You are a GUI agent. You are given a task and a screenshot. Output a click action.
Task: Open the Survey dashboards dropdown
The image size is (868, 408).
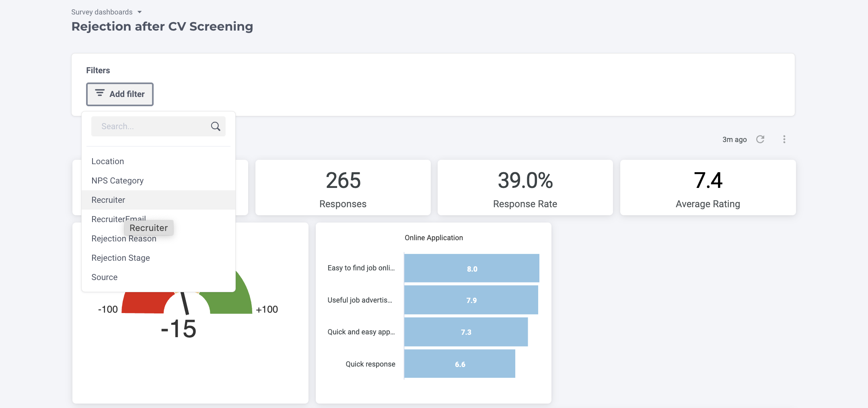point(106,12)
